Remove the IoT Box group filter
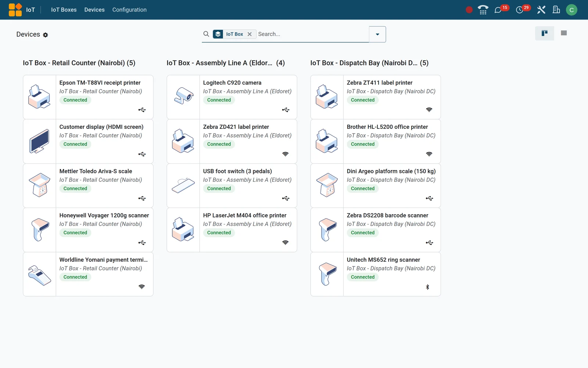 click(x=250, y=34)
